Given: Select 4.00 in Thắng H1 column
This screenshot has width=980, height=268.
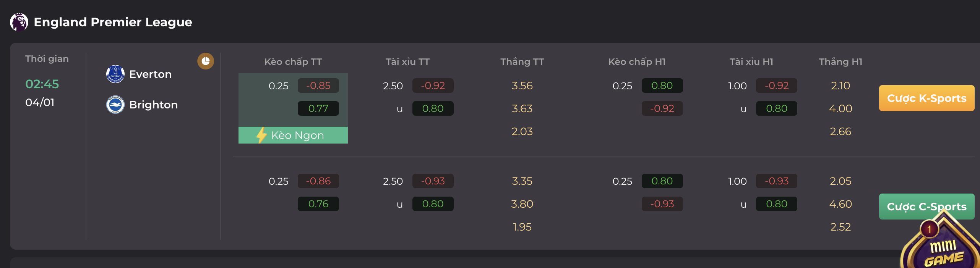Looking at the screenshot, I should click(840, 108).
